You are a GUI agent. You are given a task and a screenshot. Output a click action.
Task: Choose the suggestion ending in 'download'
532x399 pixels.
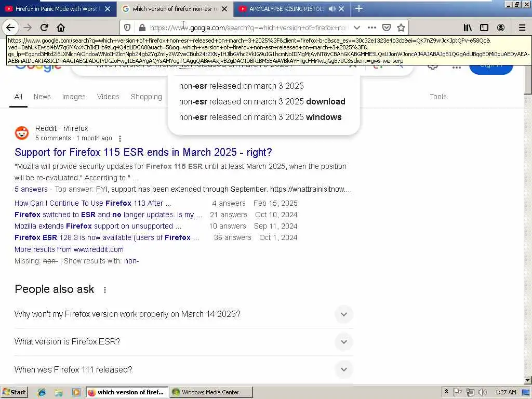(x=262, y=101)
